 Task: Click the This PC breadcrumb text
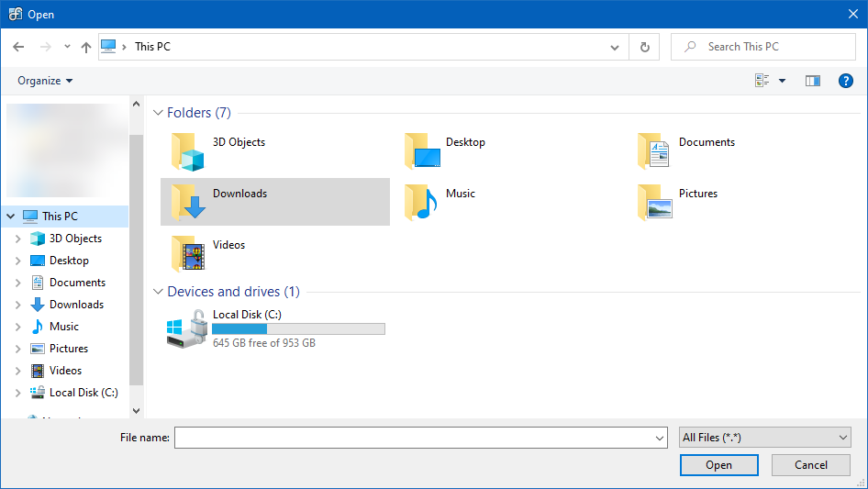[153, 47]
